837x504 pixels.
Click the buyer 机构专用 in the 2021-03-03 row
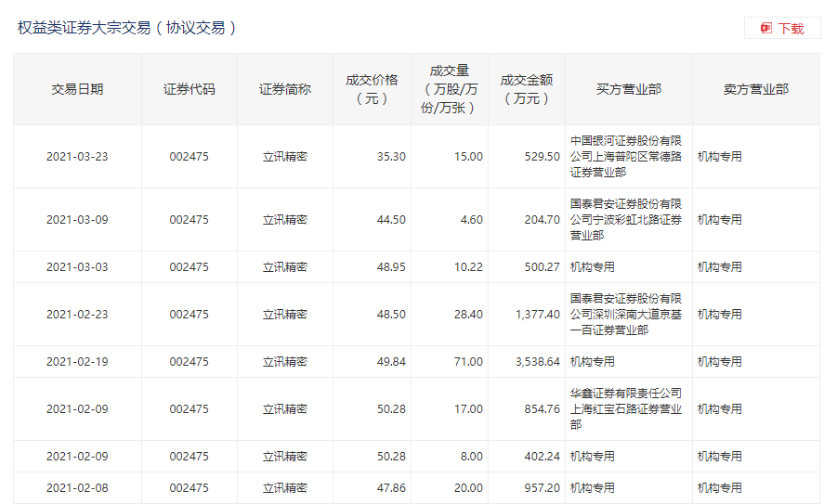click(x=593, y=267)
